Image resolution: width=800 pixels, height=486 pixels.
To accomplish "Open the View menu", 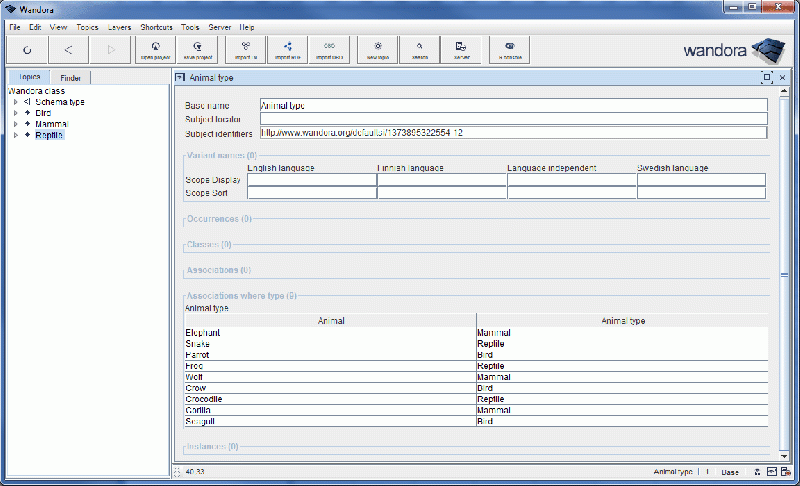I will click(58, 27).
